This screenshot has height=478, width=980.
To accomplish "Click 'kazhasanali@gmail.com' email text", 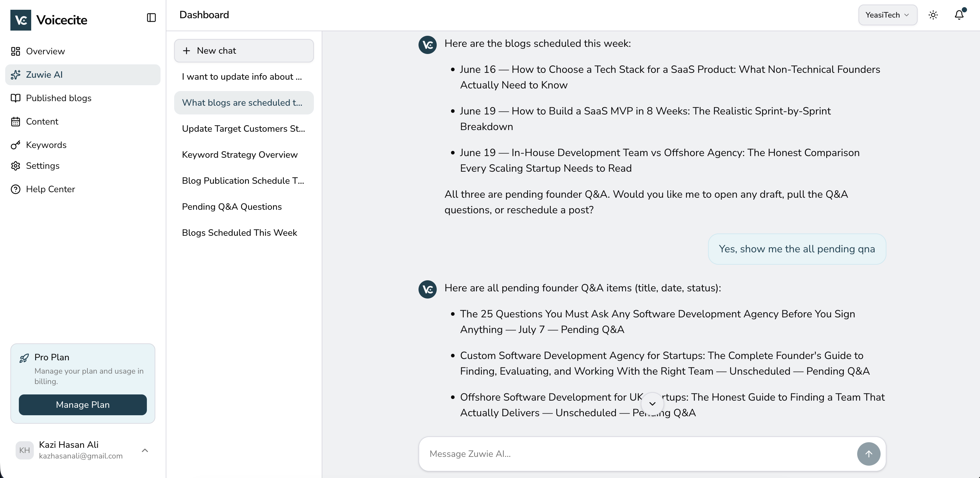I will pyautogui.click(x=81, y=456).
